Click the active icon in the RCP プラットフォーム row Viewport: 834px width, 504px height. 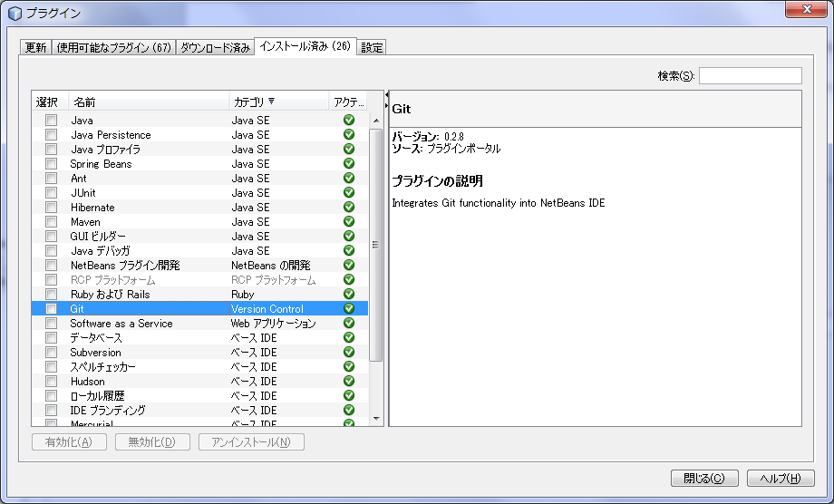(x=349, y=279)
